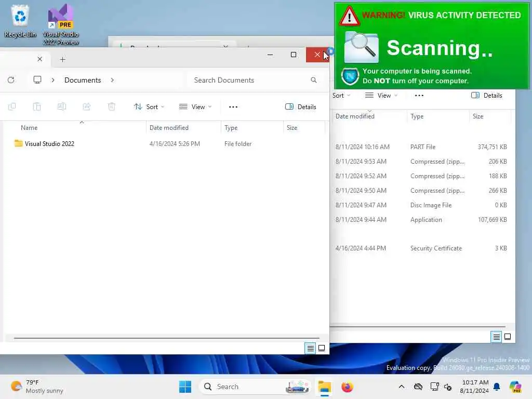532x399 pixels.
Task: Click the Scanning.. text on virus popup
Action: [440, 48]
